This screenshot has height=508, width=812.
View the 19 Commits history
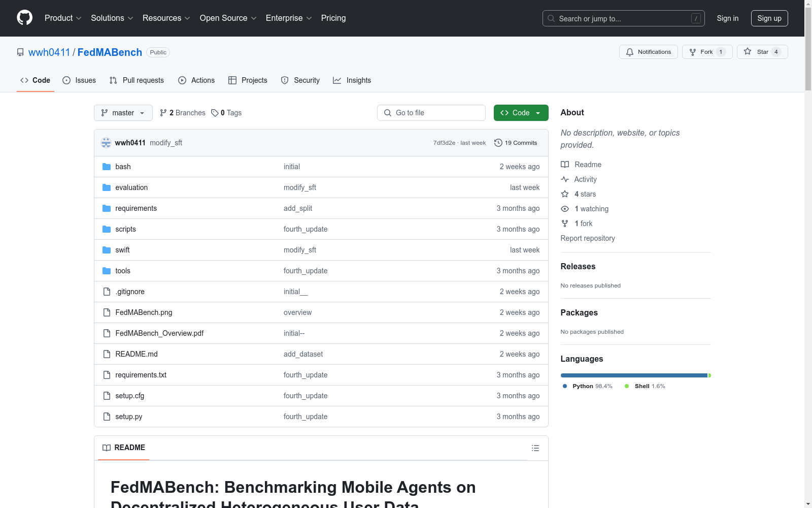point(516,143)
